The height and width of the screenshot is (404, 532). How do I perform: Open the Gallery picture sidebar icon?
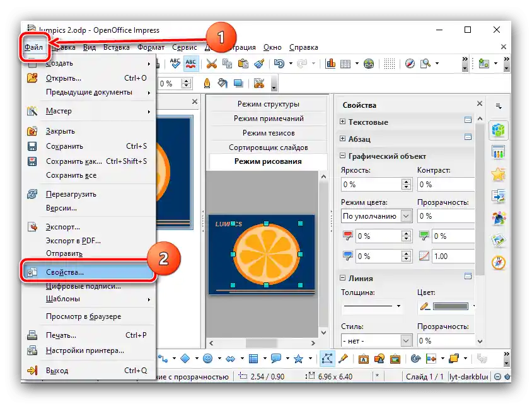(x=499, y=241)
